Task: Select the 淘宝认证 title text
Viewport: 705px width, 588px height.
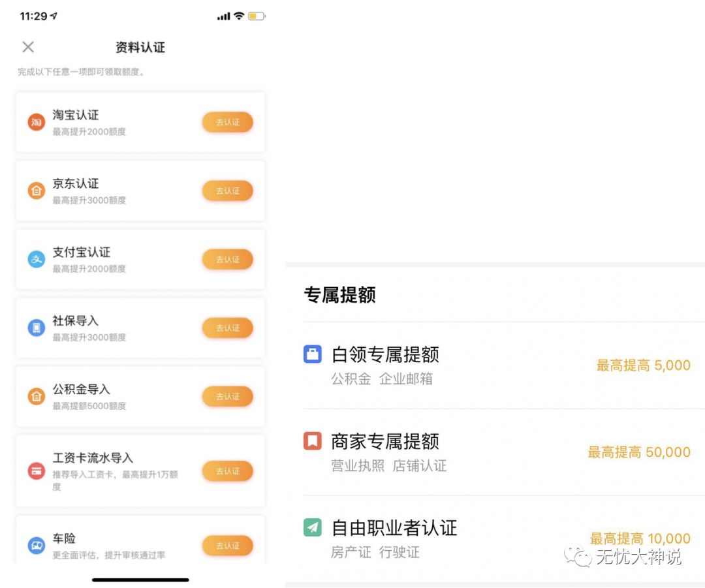Action: coord(76,115)
